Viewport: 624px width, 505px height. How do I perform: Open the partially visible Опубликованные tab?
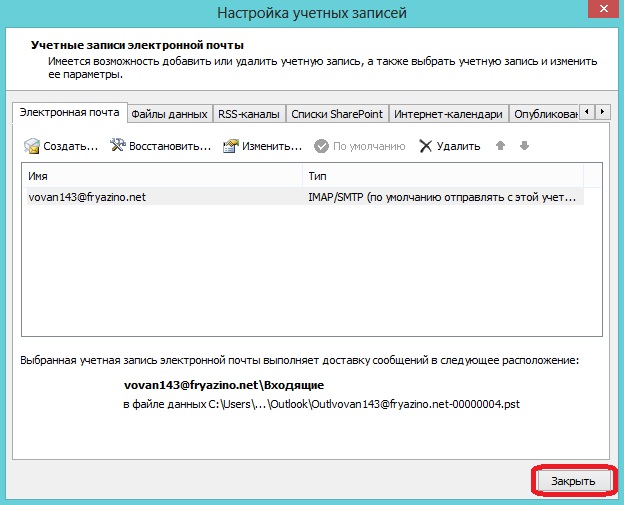544,114
